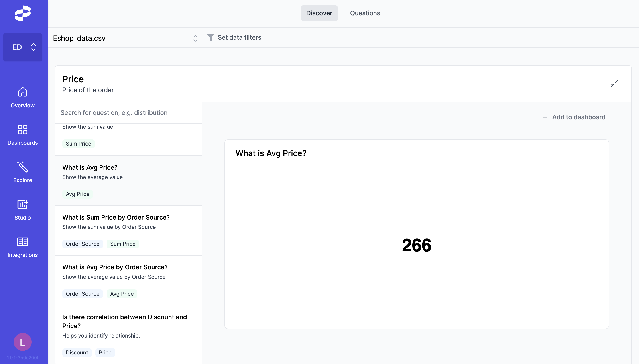The image size is (639, 364).
Task: Go to Dashboards via grid icon
Action: click(22, 130)
